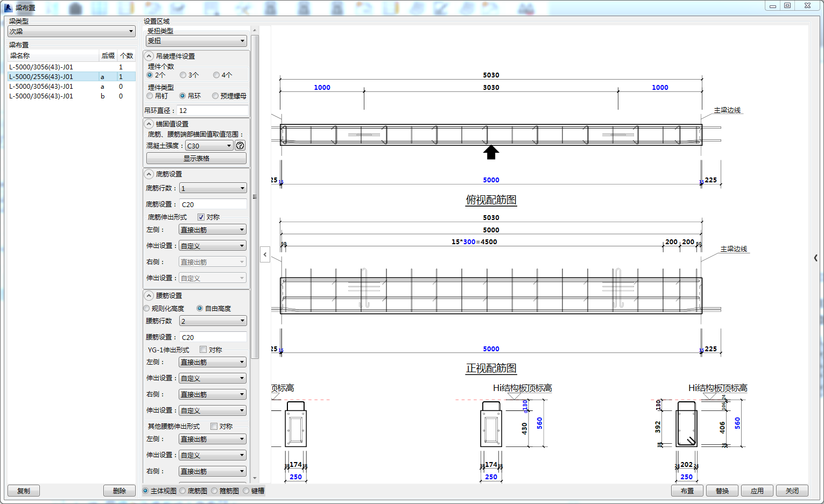Select 2个 embedded parts option

point(156,75)
